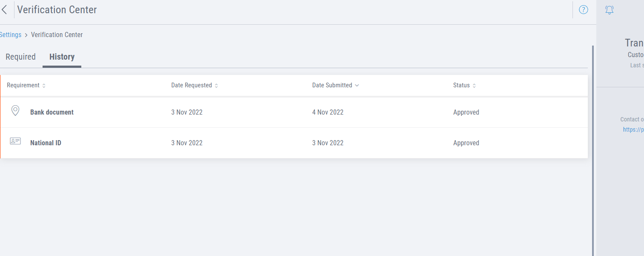
Task: Sort by Date Requested using its sort arrows
Action: tap(216, 86)
